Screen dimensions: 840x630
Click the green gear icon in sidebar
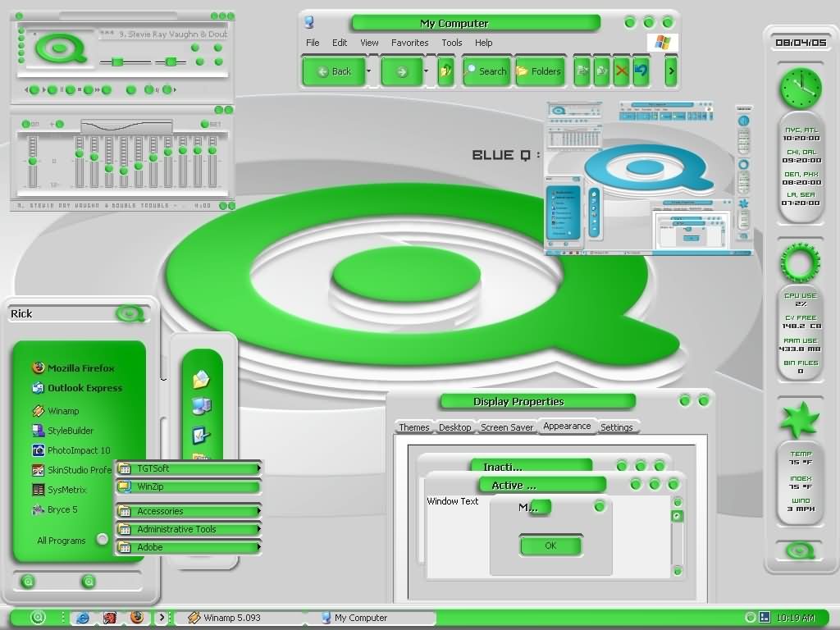click(800, 263)
